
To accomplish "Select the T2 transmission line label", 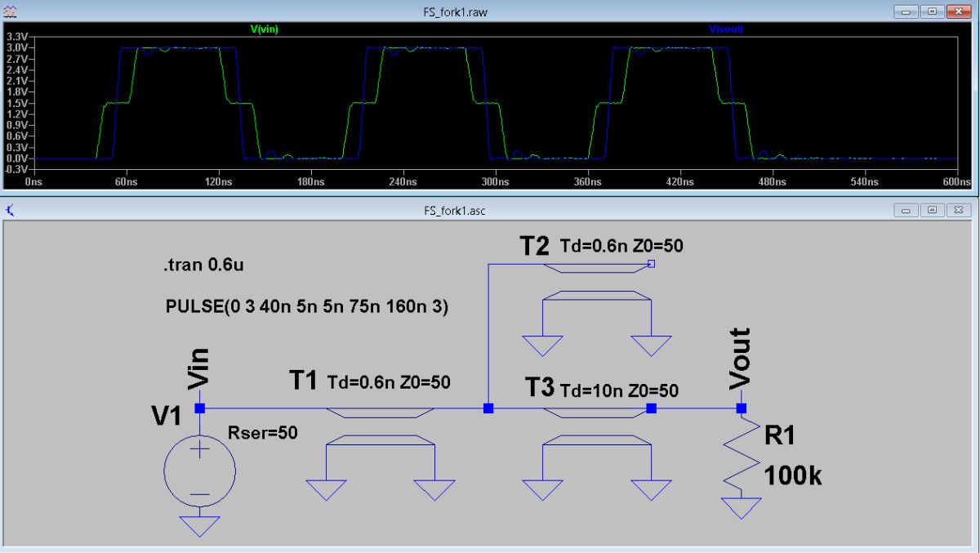I will (535, 244).
